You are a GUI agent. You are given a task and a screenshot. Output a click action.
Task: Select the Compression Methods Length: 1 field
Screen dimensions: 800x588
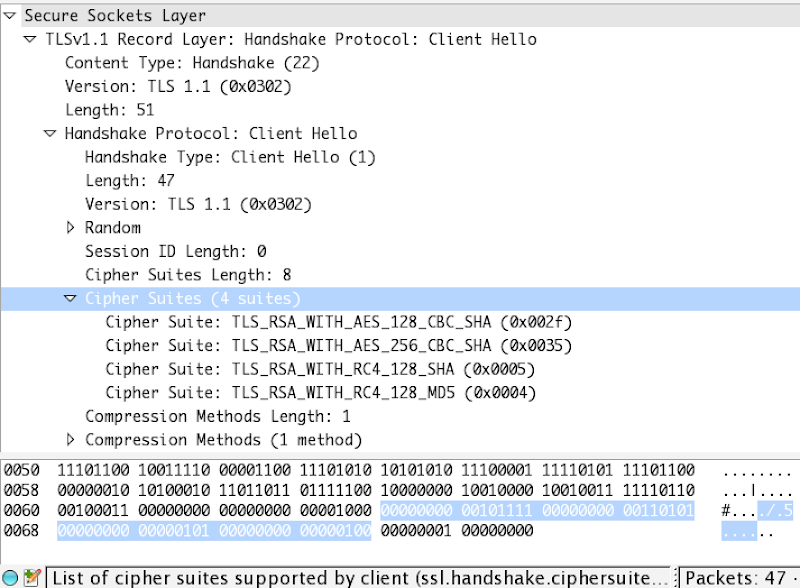[218, 416]
